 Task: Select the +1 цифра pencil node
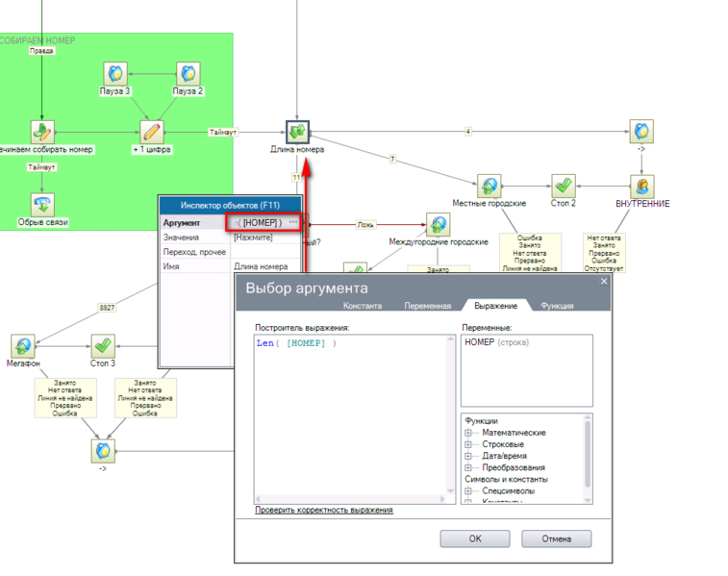[152, 133]
